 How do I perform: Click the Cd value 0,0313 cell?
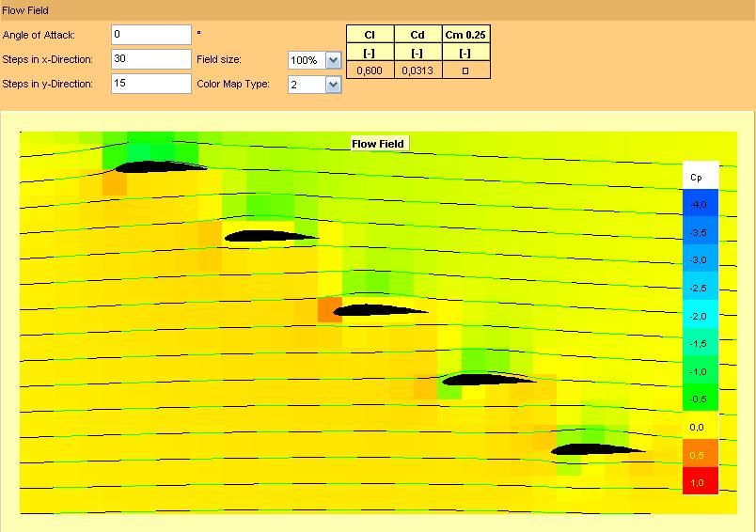click(417, 70)
